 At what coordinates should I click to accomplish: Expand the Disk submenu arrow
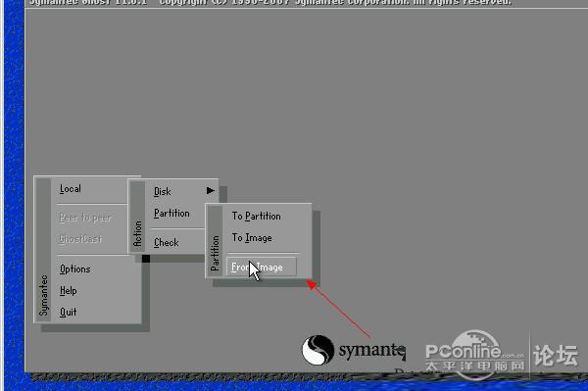[211, 191]
